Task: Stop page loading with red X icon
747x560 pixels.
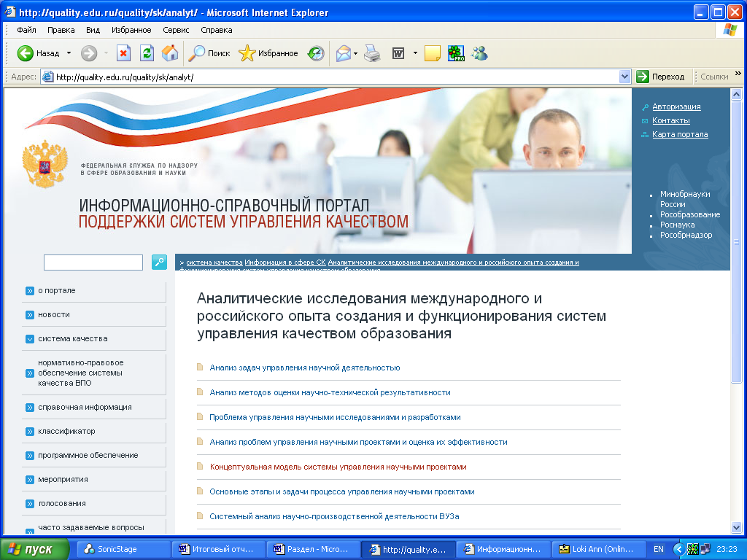Action: [x=123, y=53]
